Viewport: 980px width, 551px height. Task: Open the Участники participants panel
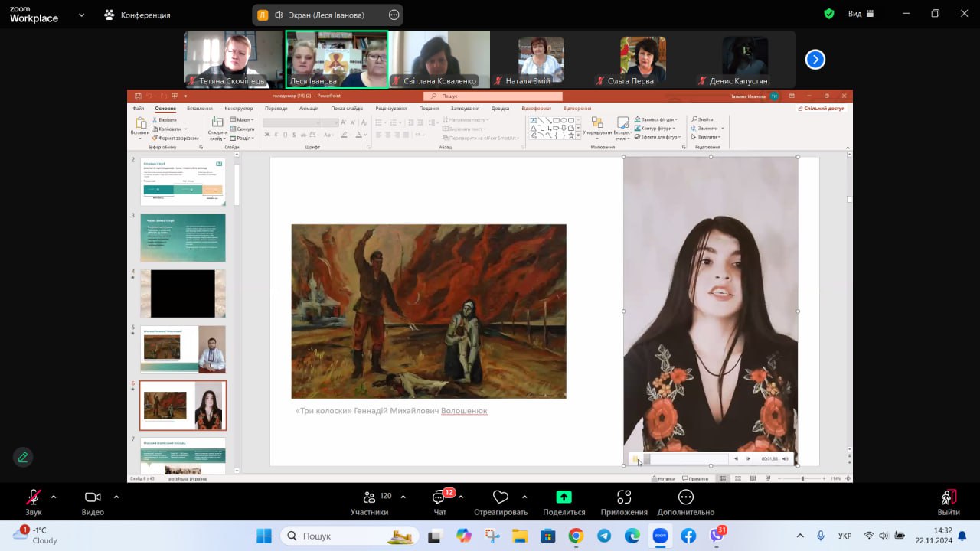pos(370,503)
